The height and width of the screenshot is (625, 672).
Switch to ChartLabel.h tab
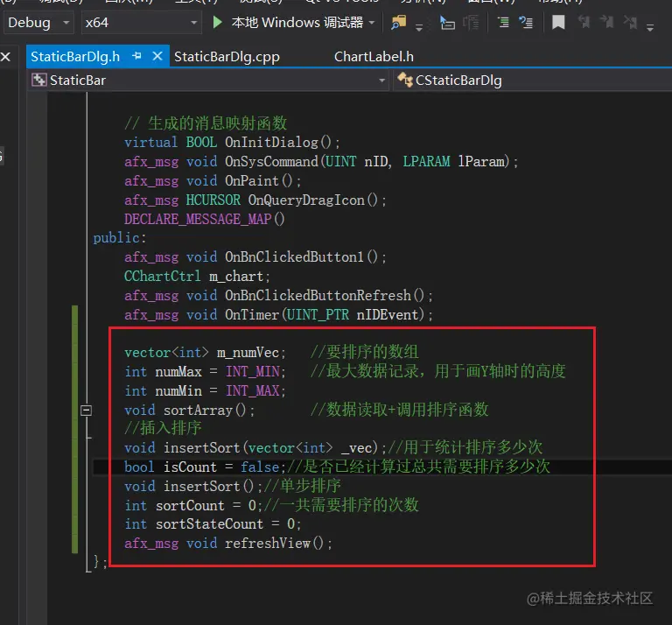[374, 57]
